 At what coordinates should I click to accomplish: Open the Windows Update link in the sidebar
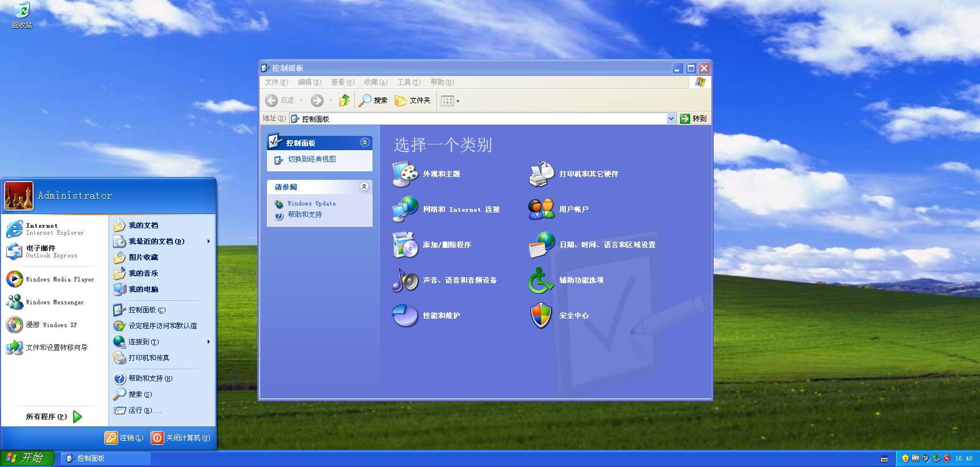pos(311,204)
